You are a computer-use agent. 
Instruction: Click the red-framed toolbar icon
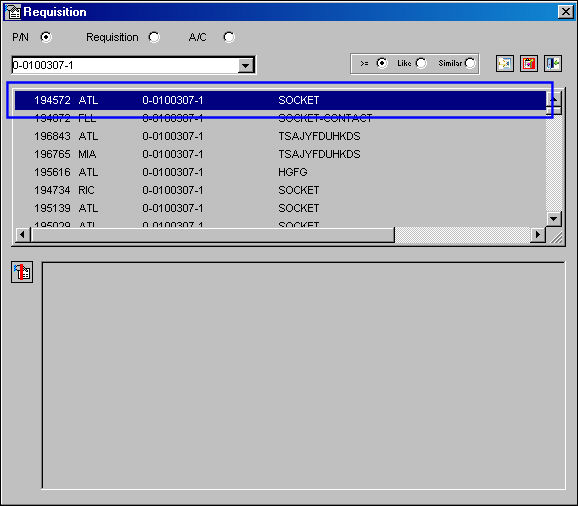[529, 64]
